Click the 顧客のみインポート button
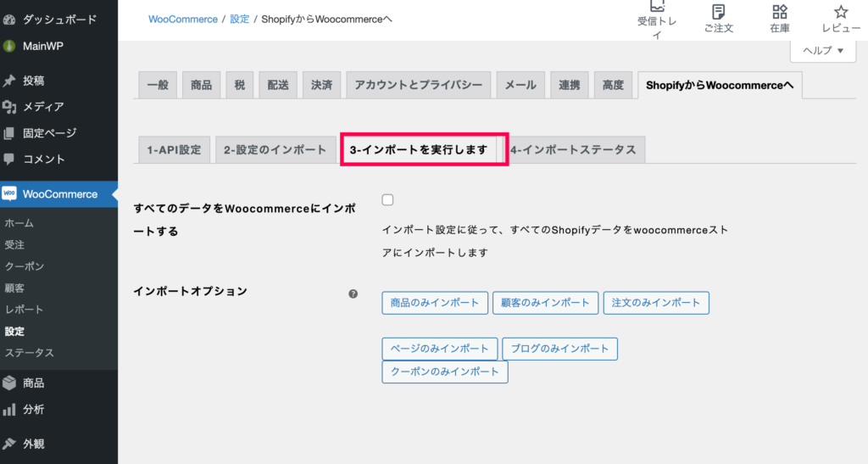Screen dimensions: 868x464 545,303
